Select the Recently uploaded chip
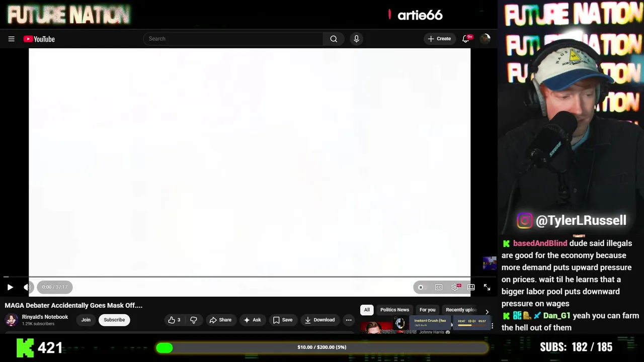This screenshot has width=644, height=362. 460,310
